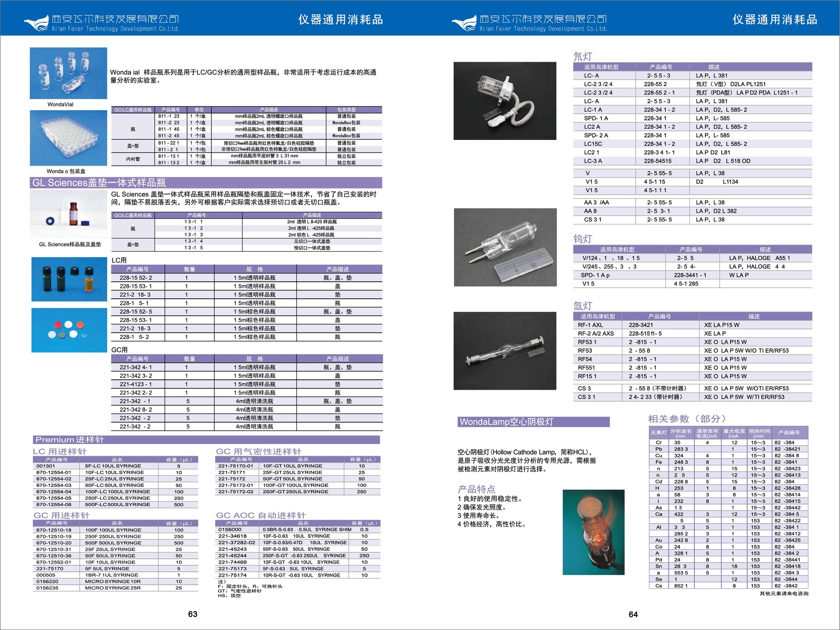Select product code 221-75174
The width and height of the screenshot is (840, 630).
(x=232, y=575)
